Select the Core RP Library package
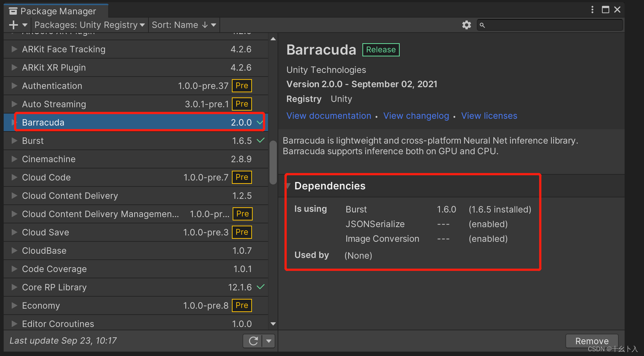 [136, 287]
